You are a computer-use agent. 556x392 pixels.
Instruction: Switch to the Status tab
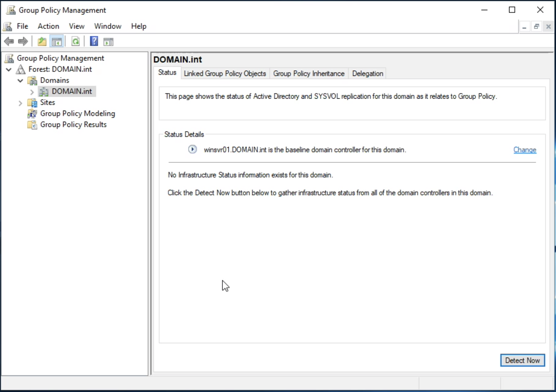167,73
